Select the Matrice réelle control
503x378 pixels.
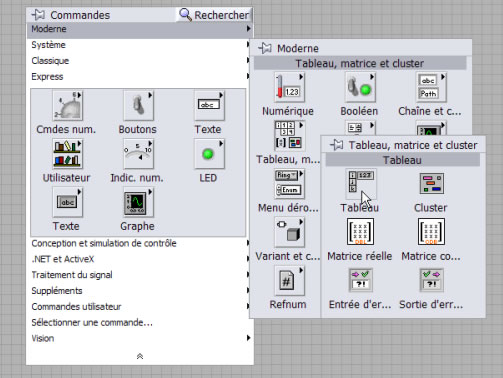(360, 232)
